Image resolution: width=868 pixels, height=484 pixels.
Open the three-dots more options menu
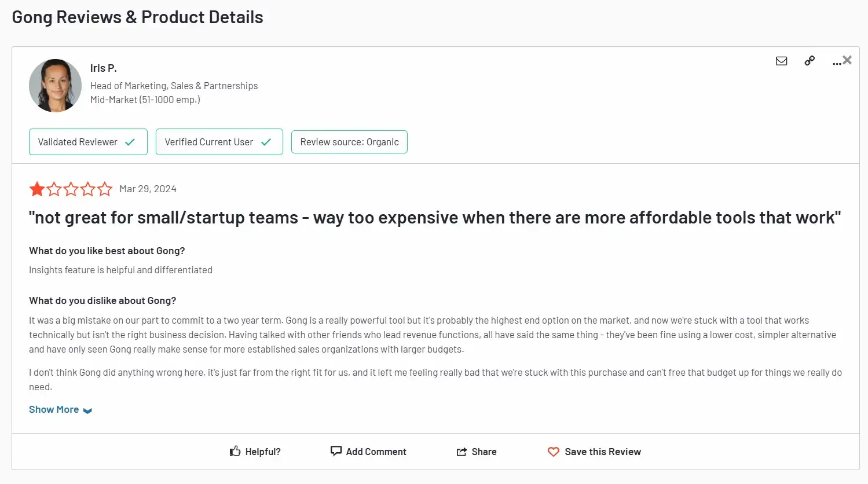(836, 63)
